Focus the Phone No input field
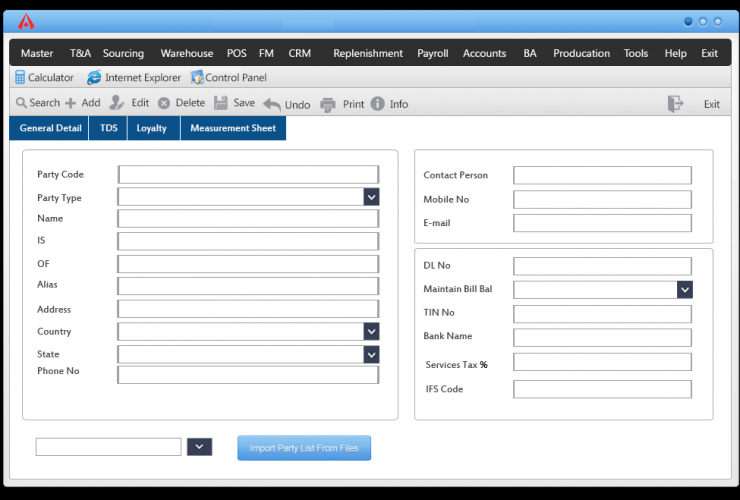 248,375
